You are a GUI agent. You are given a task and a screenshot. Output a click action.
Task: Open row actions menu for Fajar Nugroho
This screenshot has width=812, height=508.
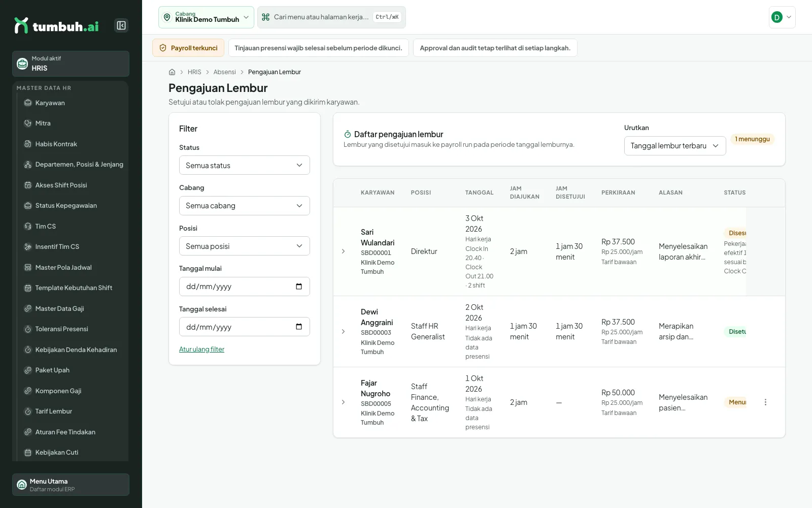click(x=765, y=402)
